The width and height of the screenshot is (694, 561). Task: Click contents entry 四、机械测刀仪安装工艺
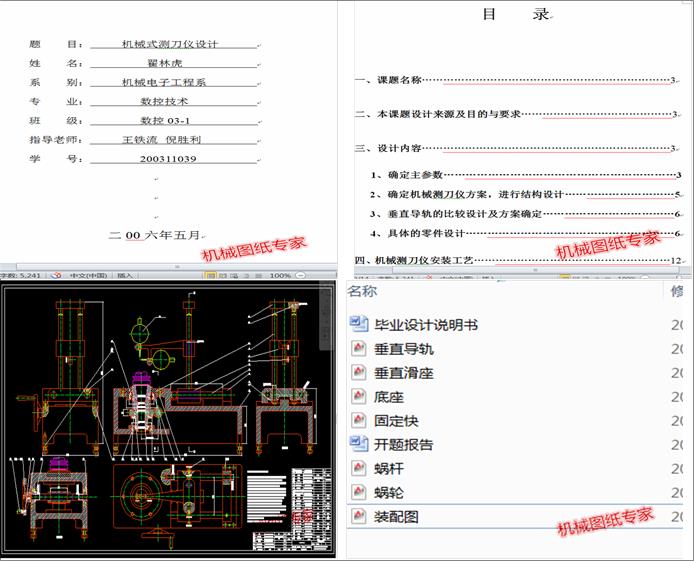(x=519, y=260)
